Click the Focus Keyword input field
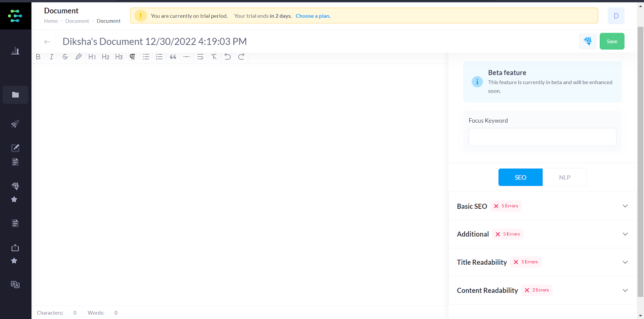This screenshot has height=319, width=644. 543,137
